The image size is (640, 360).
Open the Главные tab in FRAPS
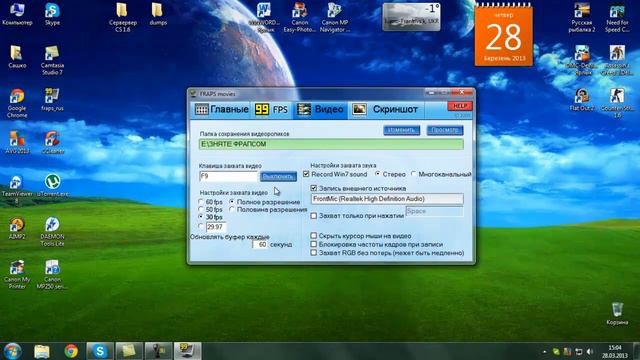221,109
